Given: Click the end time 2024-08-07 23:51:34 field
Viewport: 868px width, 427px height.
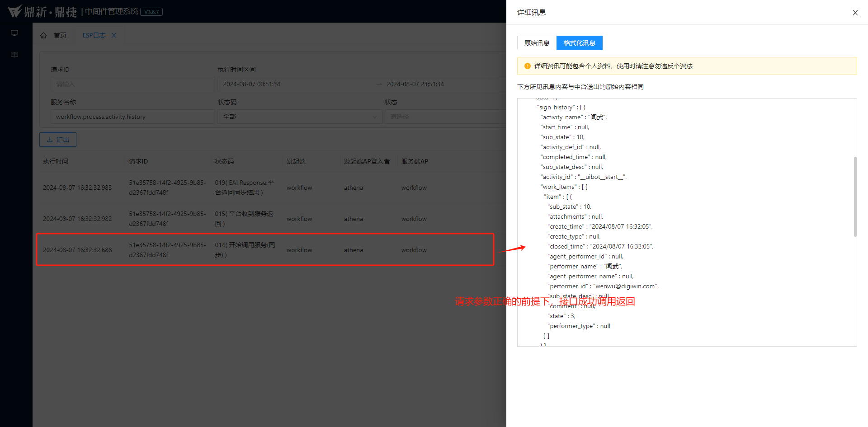Looking at the screenshot, I should tap(415, 84).
